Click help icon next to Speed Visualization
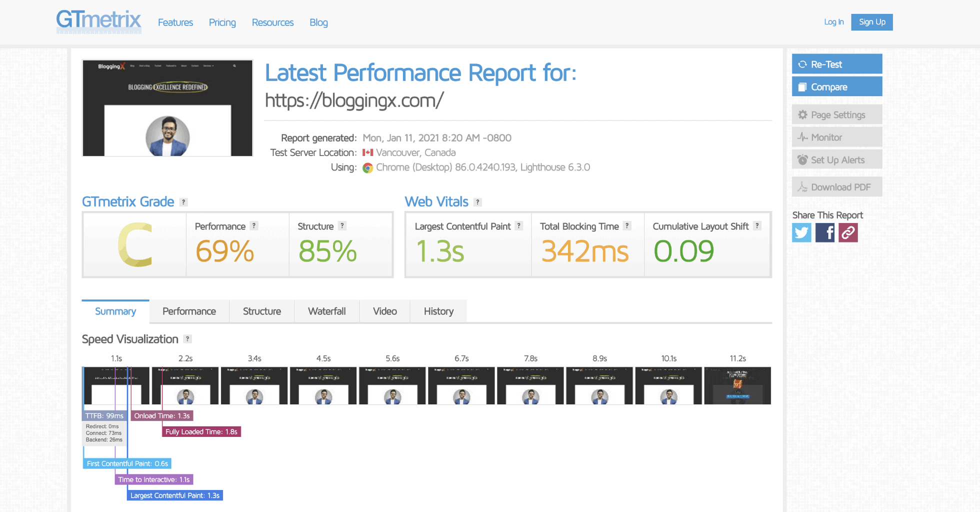This screenshot has width=980, height=512. tap(187, 339)
